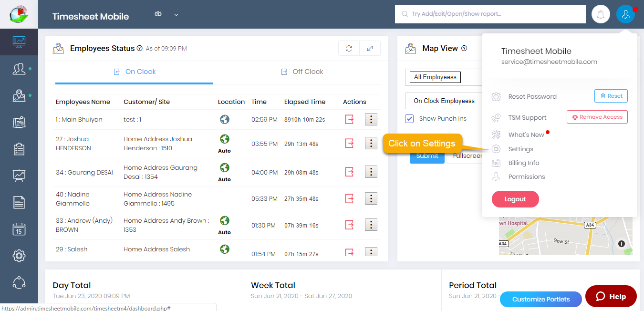
Task: Open the gear settings icon in sidebar
Action: coord(19,256)
